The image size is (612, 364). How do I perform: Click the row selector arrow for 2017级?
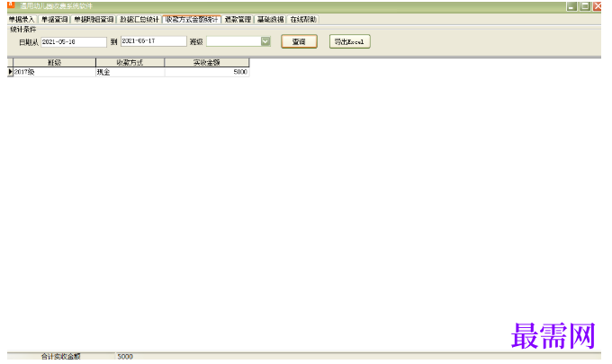pos(10,72)
